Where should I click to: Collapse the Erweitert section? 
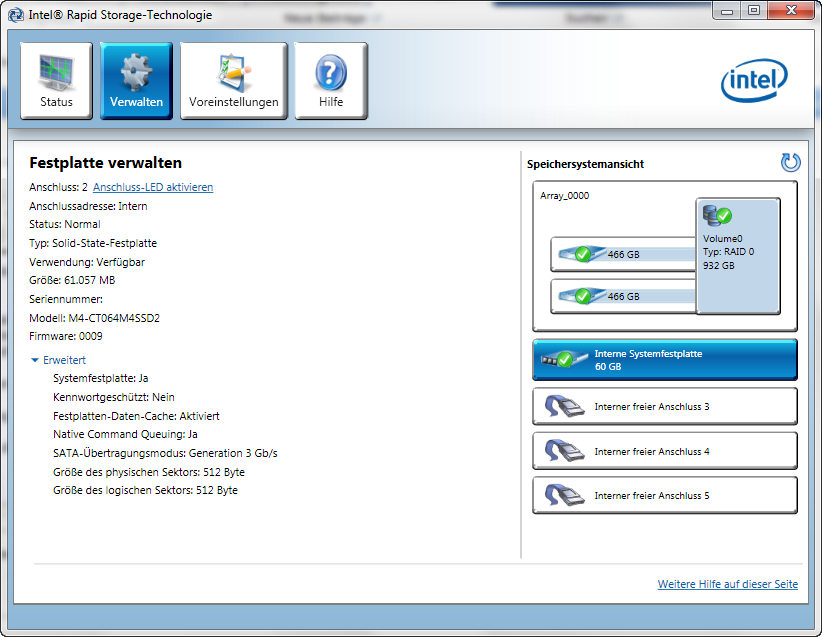click(35, 360)
